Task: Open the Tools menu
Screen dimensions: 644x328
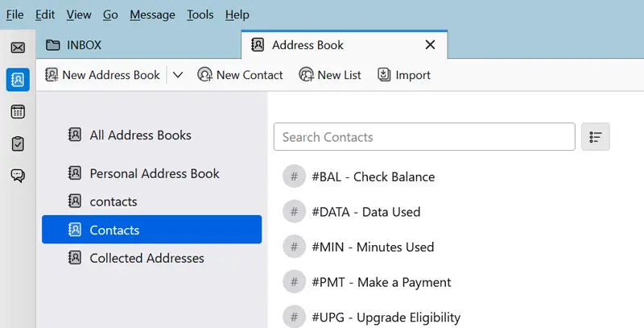Action: pos(200,15)
